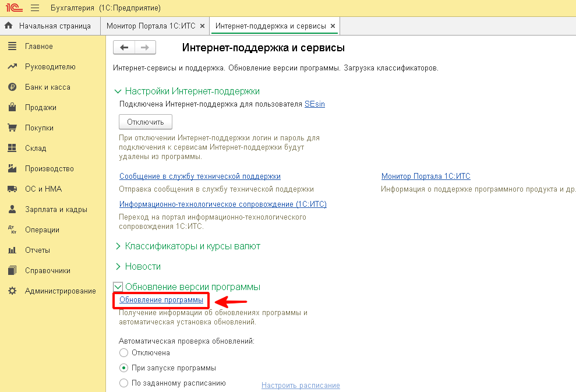Viewport: 576px width, 392px height.
Task: Open the Зарплата и кадры section
Action: click(x=56, y=210)
